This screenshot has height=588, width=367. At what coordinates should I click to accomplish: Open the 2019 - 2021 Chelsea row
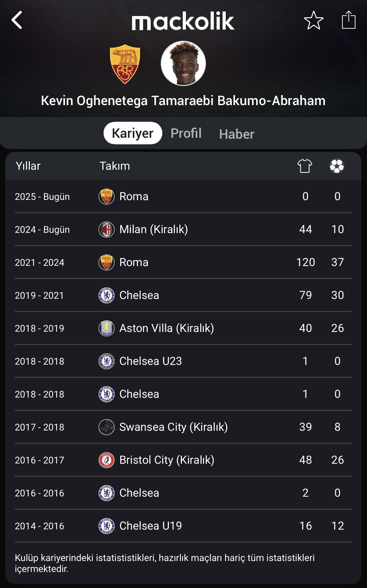(x=183, y=295)
